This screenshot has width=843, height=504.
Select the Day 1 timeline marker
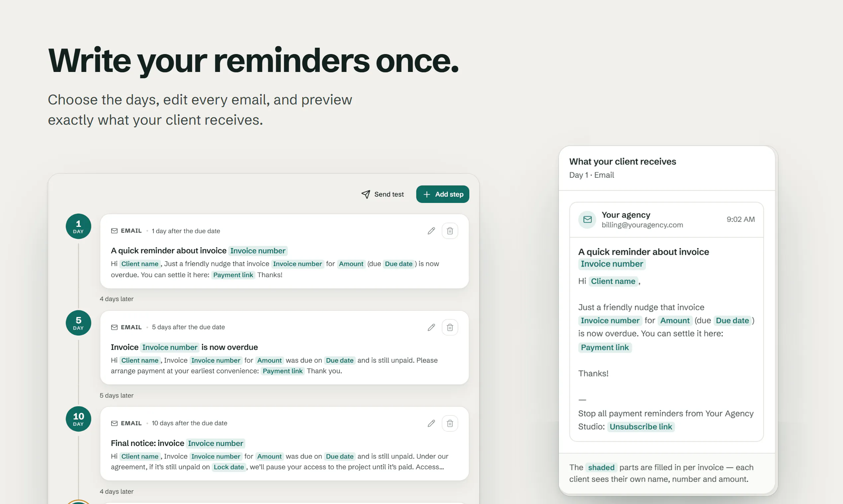[x=79, y=226]
